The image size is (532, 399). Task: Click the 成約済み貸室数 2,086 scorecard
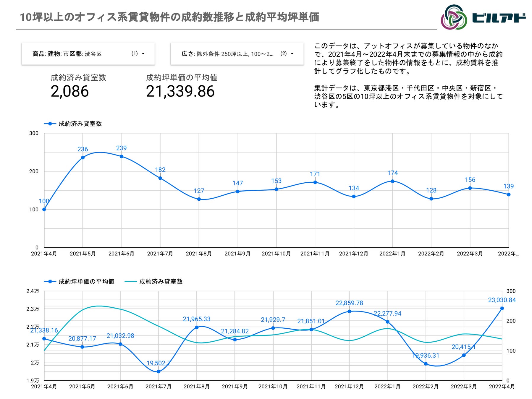pyautogui.click(x=78, y=86)
